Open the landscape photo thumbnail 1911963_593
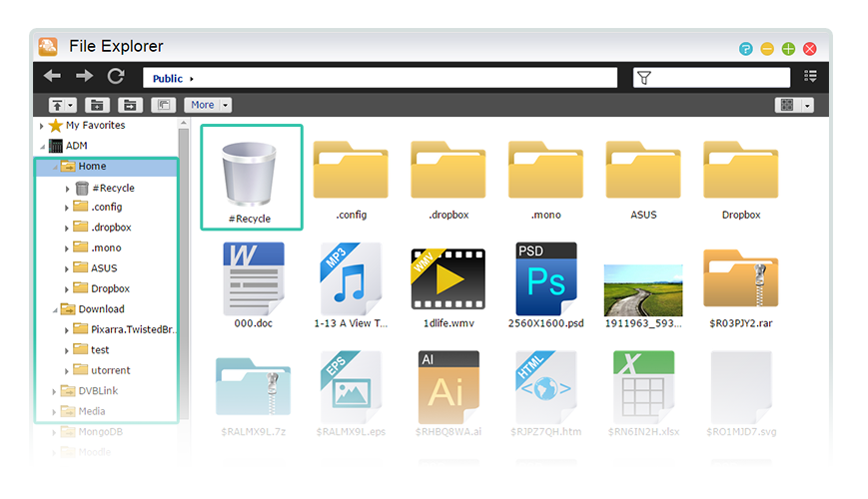The height and width of the screenshot is (499, 868). pyautogui.click(x=643, y=289)
